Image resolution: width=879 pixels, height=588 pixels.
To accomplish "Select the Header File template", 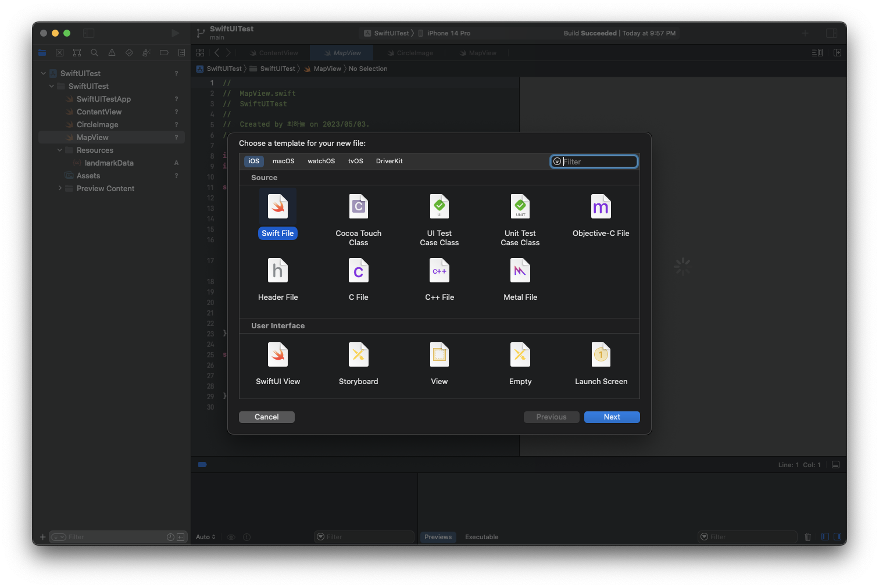I will click(x=278, y=279).
